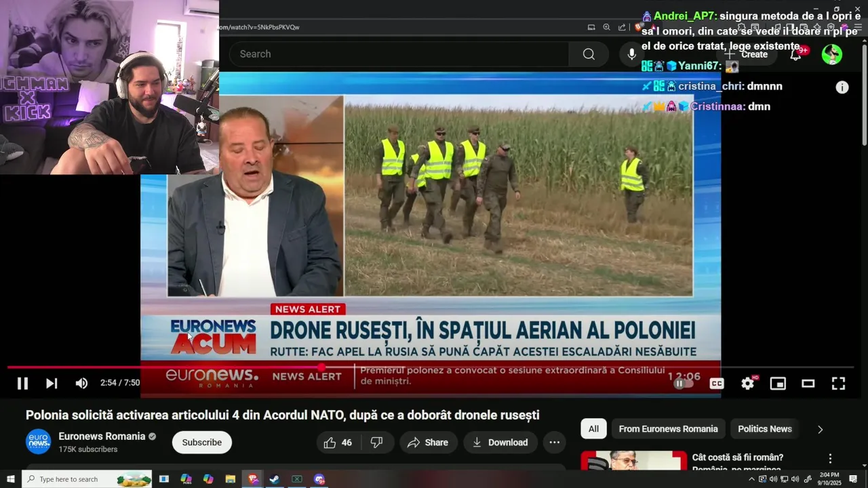Subscribe to Euronews Romania
The image size is (868, 488).
coord(201,443)
